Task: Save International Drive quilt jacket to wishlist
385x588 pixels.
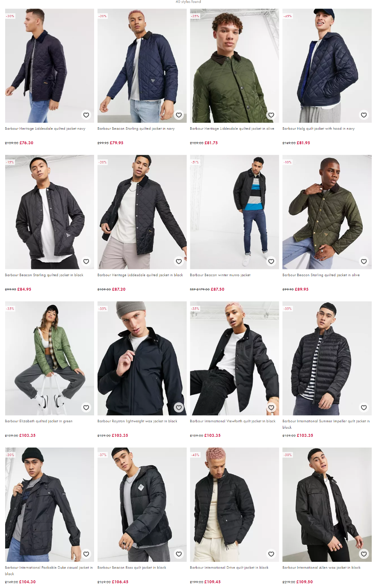Action: coord(271,554)
